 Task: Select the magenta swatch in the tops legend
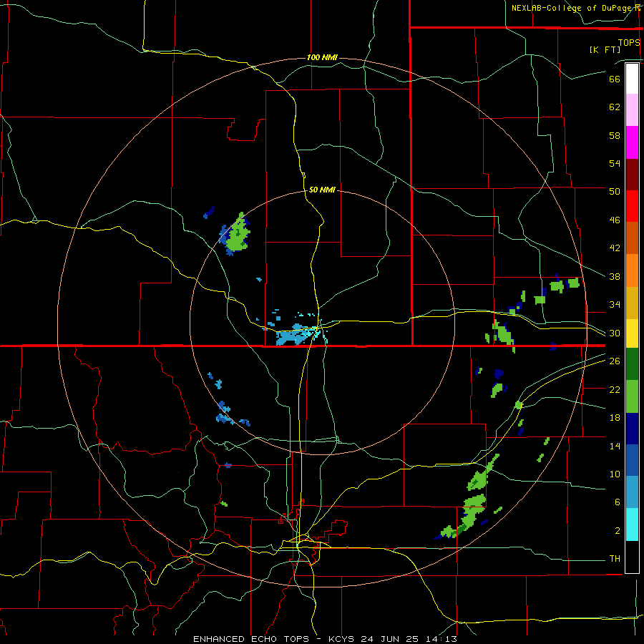coord(632,142)
